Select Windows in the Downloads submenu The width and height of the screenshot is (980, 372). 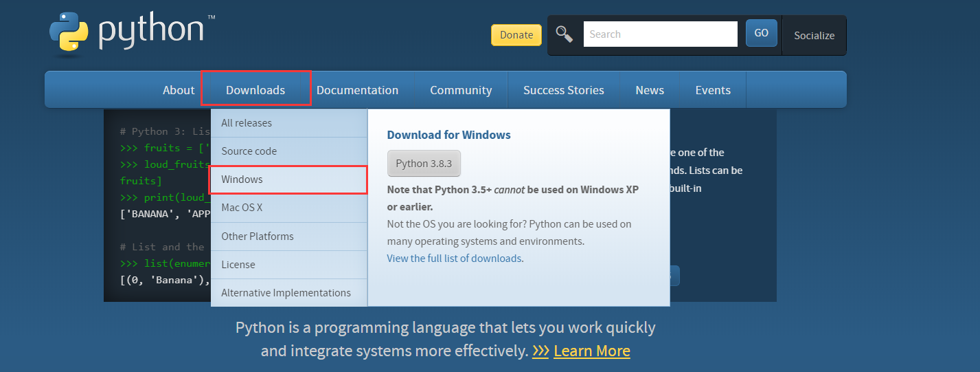pyautogui.click(x=242, y=179)
